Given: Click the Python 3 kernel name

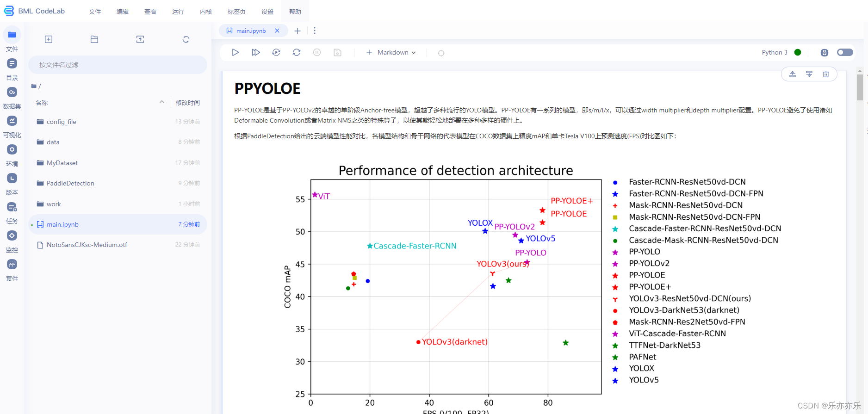Looking at the screenshot, I should click(775, 52).
